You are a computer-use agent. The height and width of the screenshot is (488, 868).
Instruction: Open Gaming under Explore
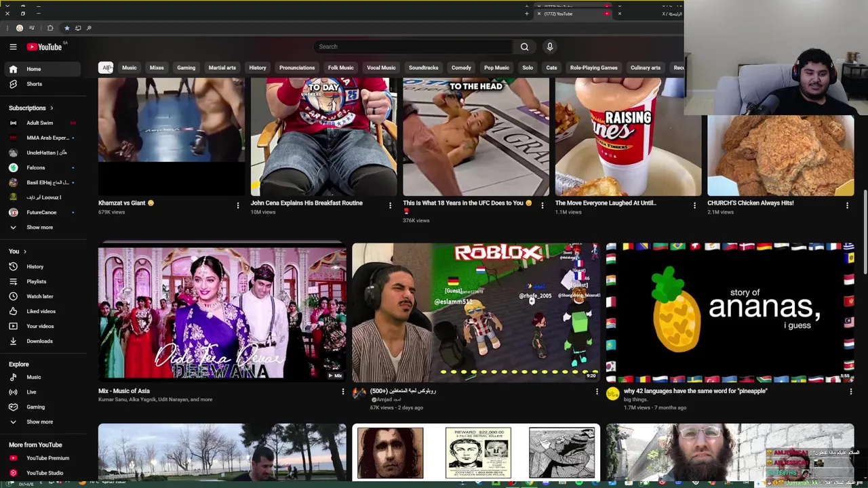(43, 407)
